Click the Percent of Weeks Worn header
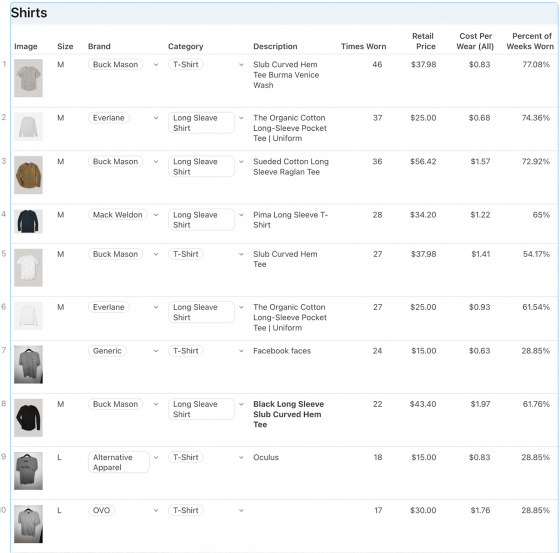Screen dimensions: 560x553 click(530, 41)
